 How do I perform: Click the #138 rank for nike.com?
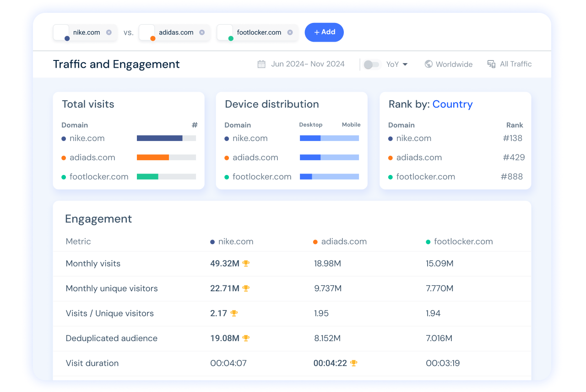(x=512, y=138)
